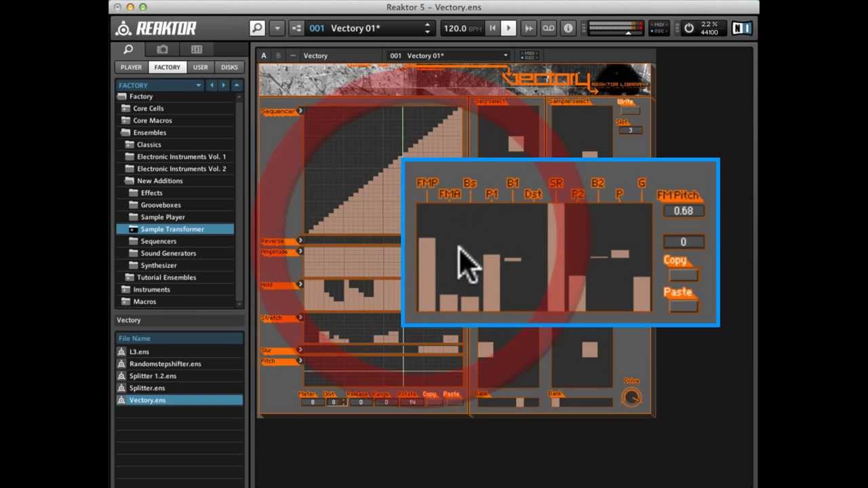The image size is (868, 488).
Task: Click the Reaktor logo in the header
Action: (x=156, y=28)
